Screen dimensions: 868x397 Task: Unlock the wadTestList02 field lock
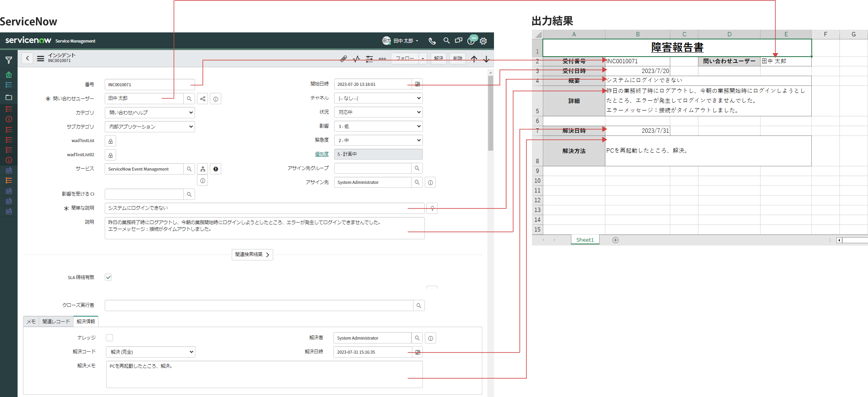pos(111,155)
